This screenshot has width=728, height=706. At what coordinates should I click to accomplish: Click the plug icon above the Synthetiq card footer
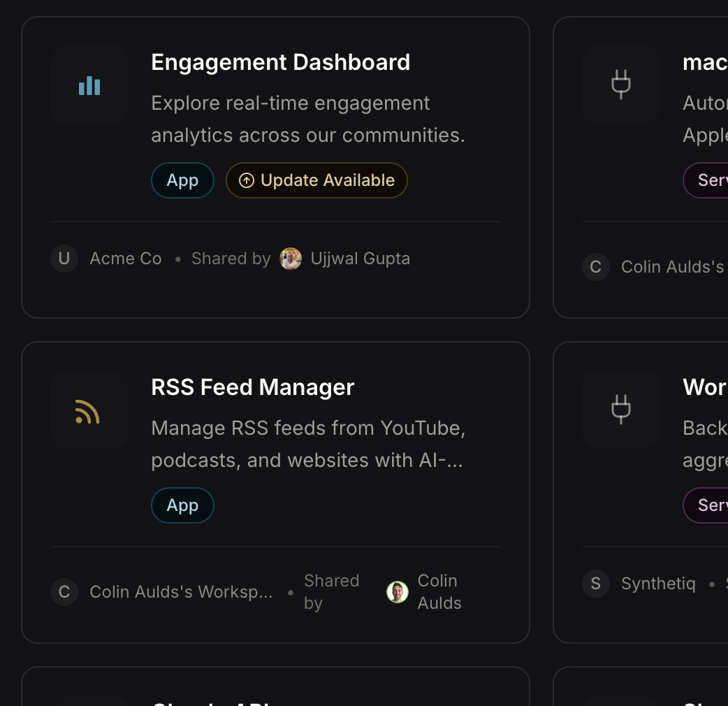[x=620, y=410]
